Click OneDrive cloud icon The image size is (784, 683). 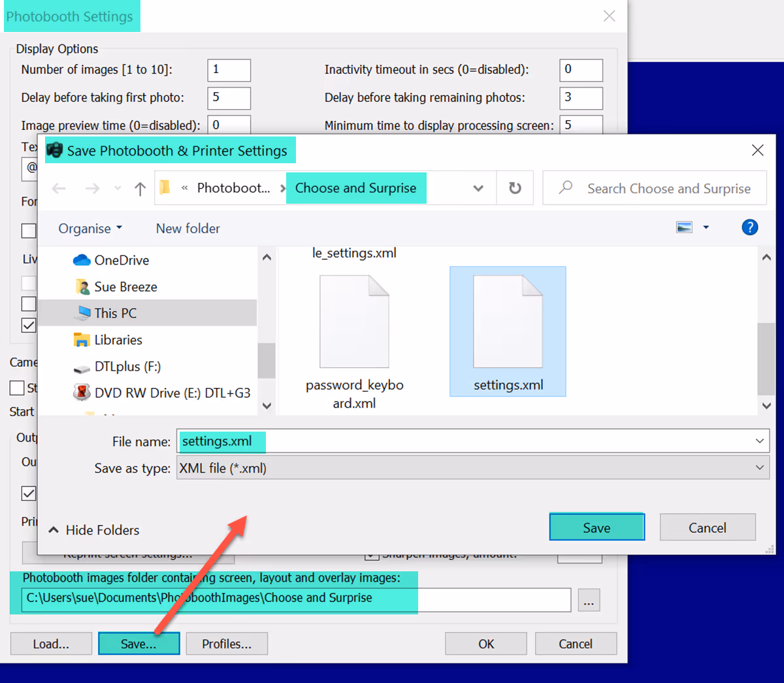pos(82,260)
